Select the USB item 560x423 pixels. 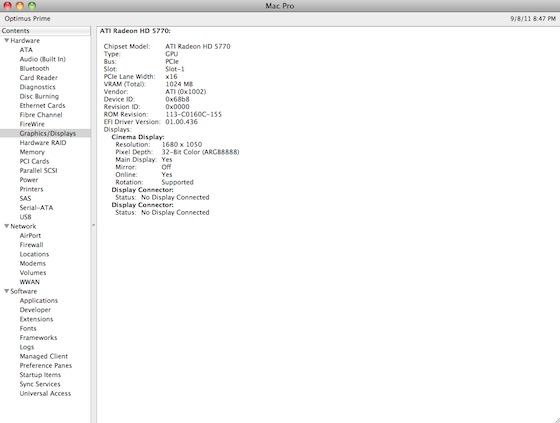[25, 217]
